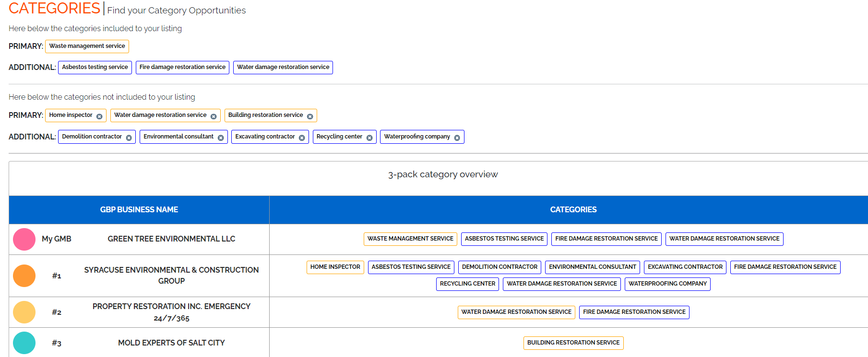The image size is (868, 357).
Task: Click WATER DAMAGE RESTORATION SERVICE in My GMB row
Action: pyautogui.click(x=725, y=239)
